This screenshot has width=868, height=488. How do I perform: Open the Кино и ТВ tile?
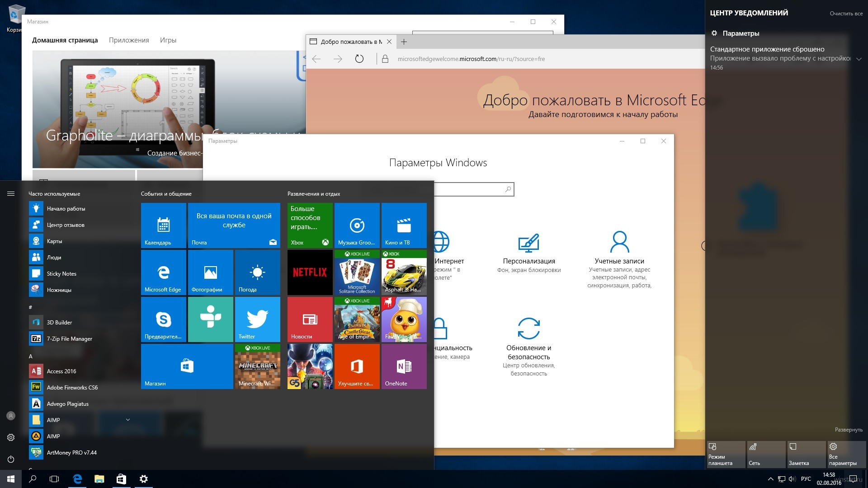404,225
